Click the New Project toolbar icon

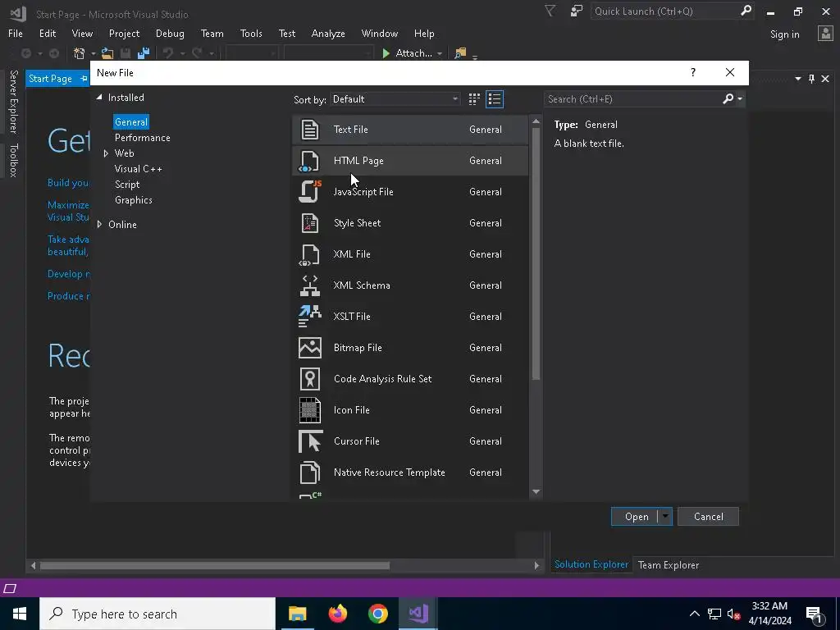pyautogui.click(x=80, y=53)
